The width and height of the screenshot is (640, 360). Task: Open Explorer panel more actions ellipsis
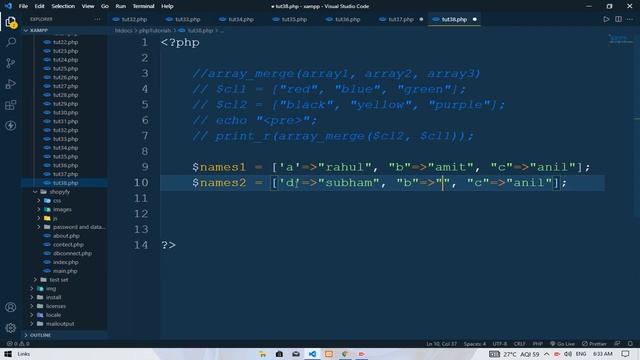pos(97,19)
